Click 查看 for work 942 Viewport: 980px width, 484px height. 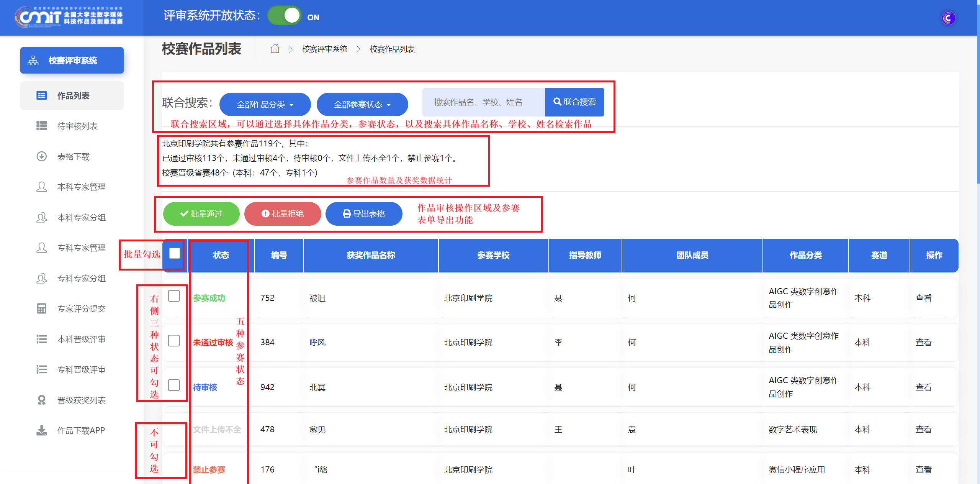[923, 387]
